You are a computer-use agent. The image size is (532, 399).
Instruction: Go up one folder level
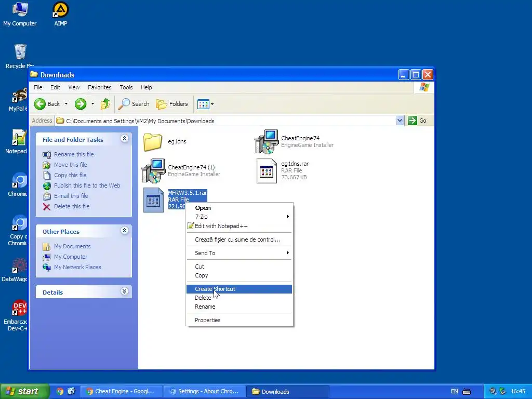pyautogui.click(x=105, y=104)
